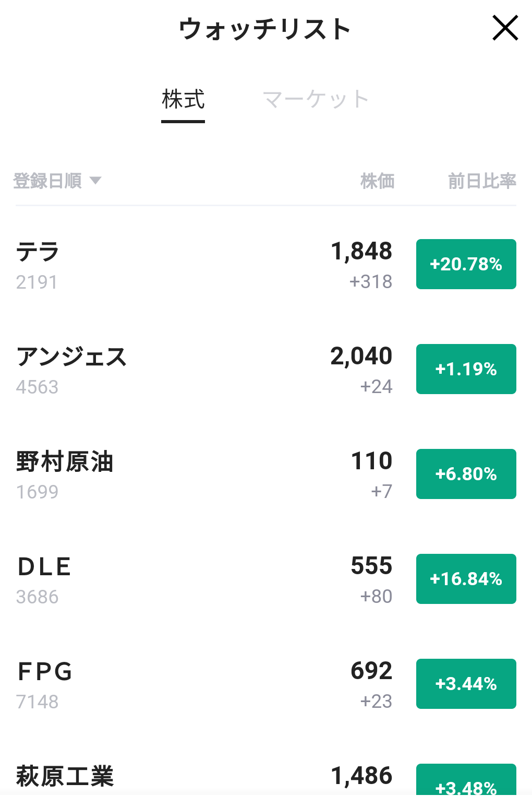Switch to the マーケット tab
Image resolution: width=532 pixels, height=807 pixels.
pos(316,100)
